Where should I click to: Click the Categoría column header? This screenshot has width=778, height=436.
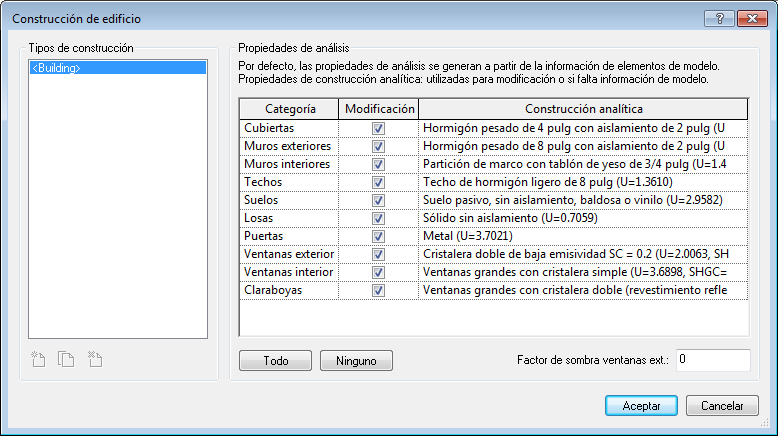290,109
